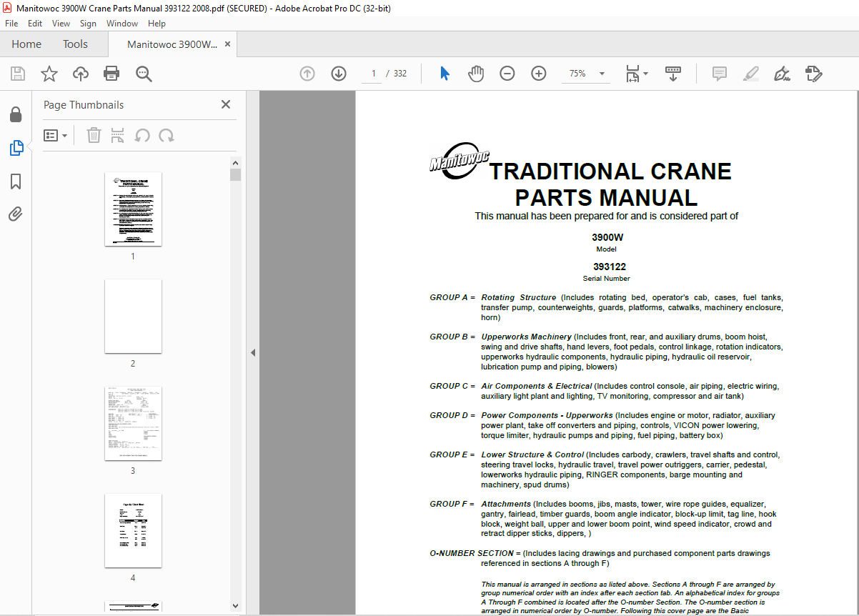Print the document via printer icon

coord(111,74)
